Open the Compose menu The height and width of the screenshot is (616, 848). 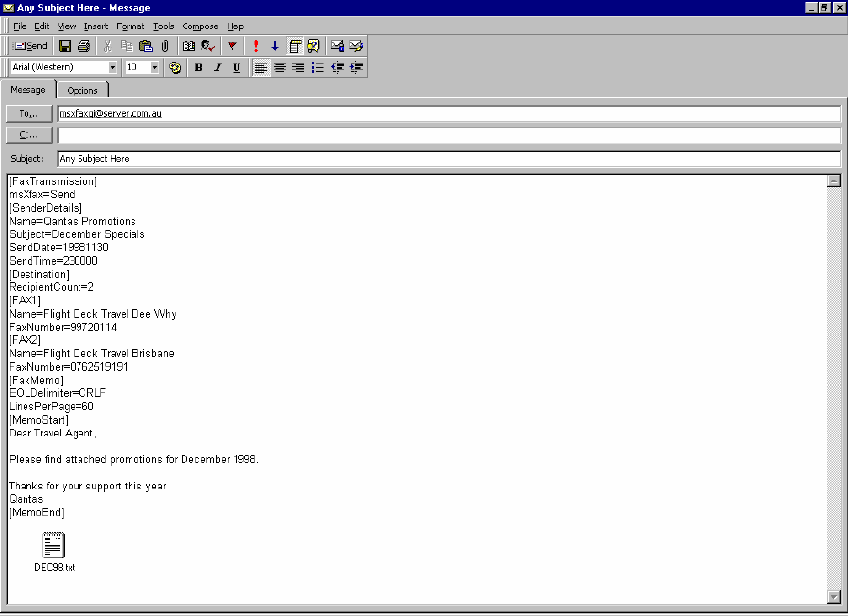[x=199, y=26]
